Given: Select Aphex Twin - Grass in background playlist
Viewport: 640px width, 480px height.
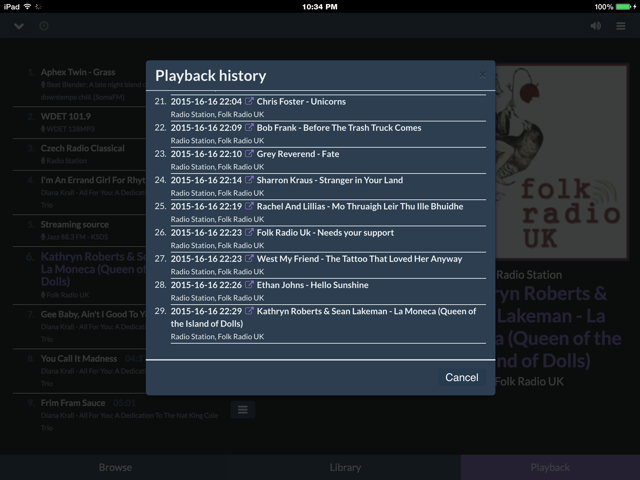Looking at the screenshot, I should [x=78, y=72].
